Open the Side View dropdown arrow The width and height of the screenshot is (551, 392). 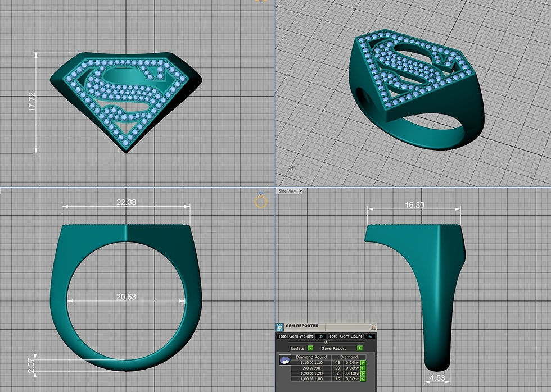click(300, 192)
